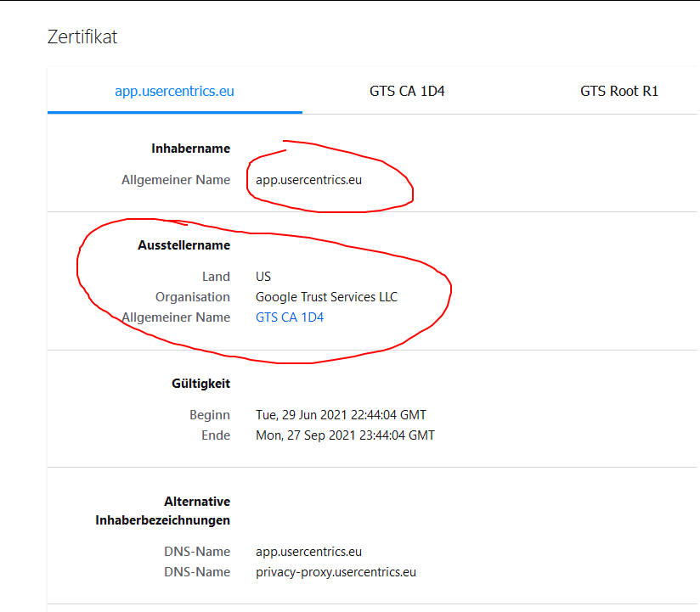Select the Ausstellername section heading
This screenshot has height=612, width=700.
tap(184, 245)
